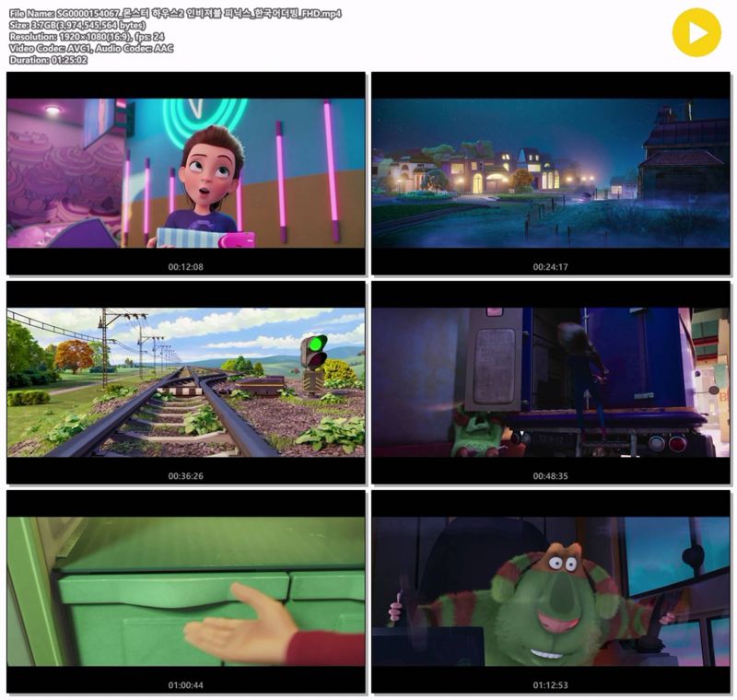Go to the 01:00:44 time marker

pos(186,685)
